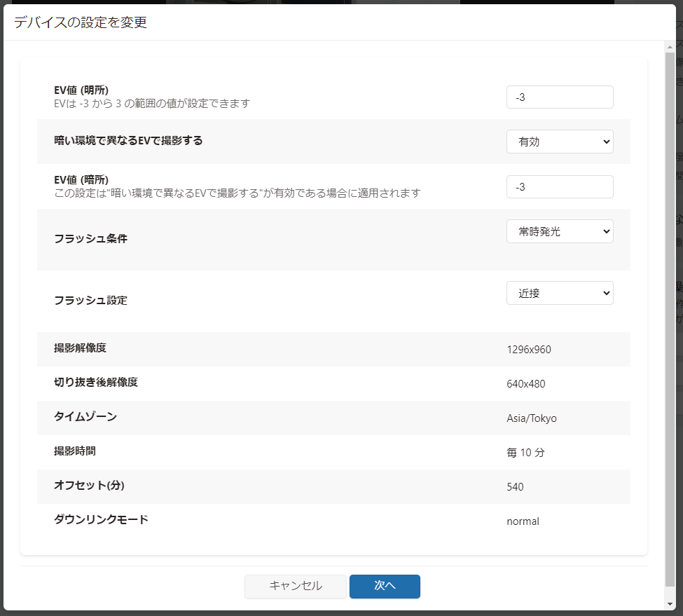Select the Asia/Tokyo timezone value
Screen dimensions: 683x616
pyautogui.click(x=532, y=418)
